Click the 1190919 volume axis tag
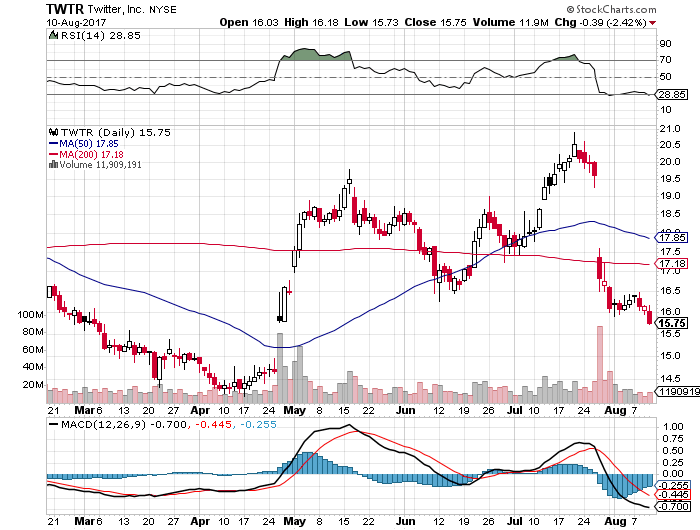 tap(677, 392)
